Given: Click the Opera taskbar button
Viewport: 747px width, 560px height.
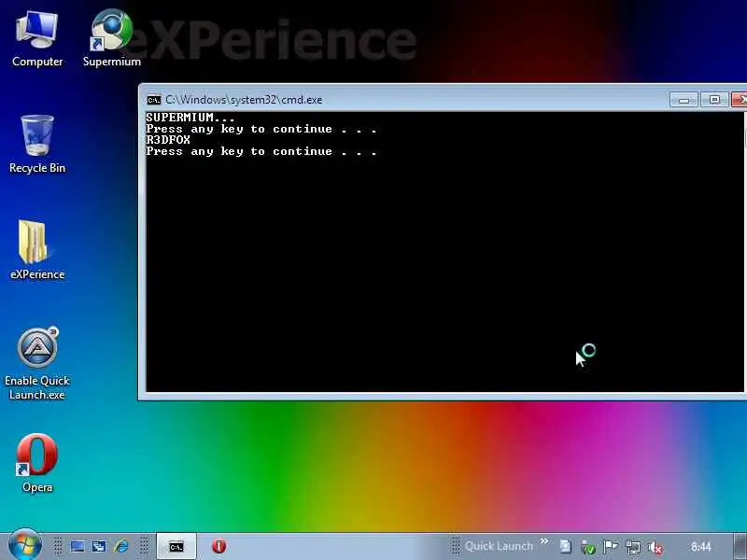Looking at the screenshot, I should (x=219, y=546).
